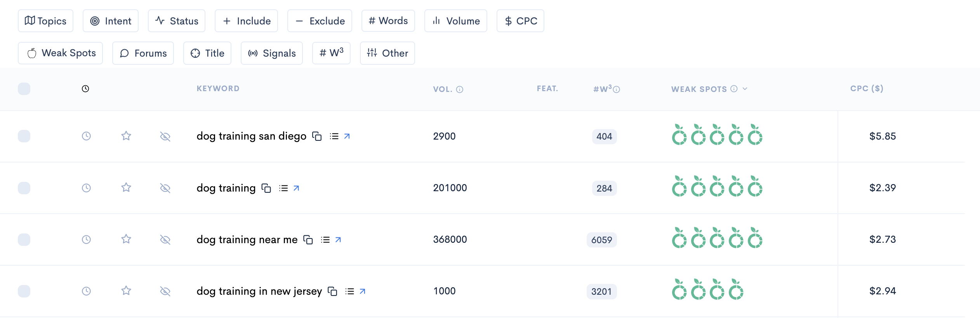Click the info icon next to VOL.

460,90
